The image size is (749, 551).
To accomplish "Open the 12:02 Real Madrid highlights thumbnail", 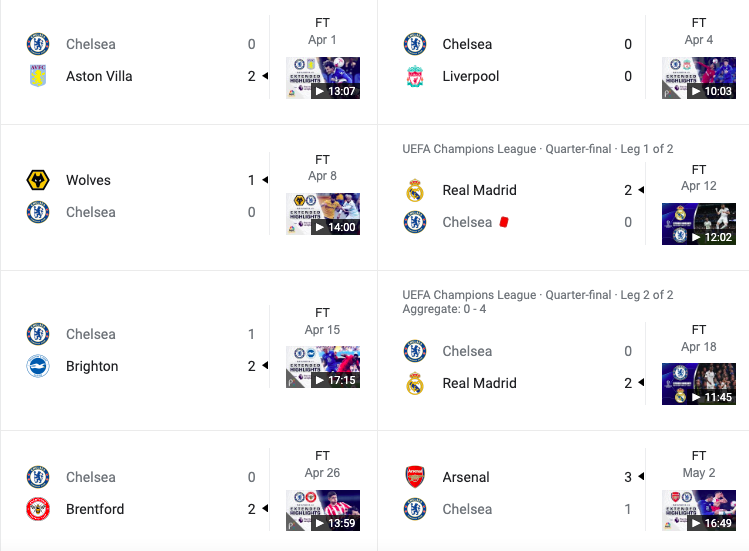I will (699, 224).
